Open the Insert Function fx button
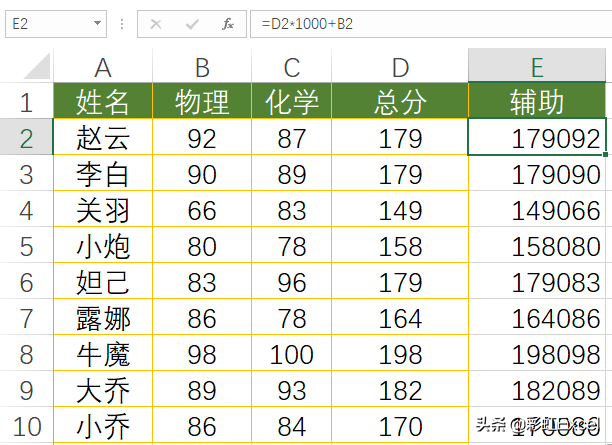The height and width of the screenshot is (445, 612). (228, 24)
